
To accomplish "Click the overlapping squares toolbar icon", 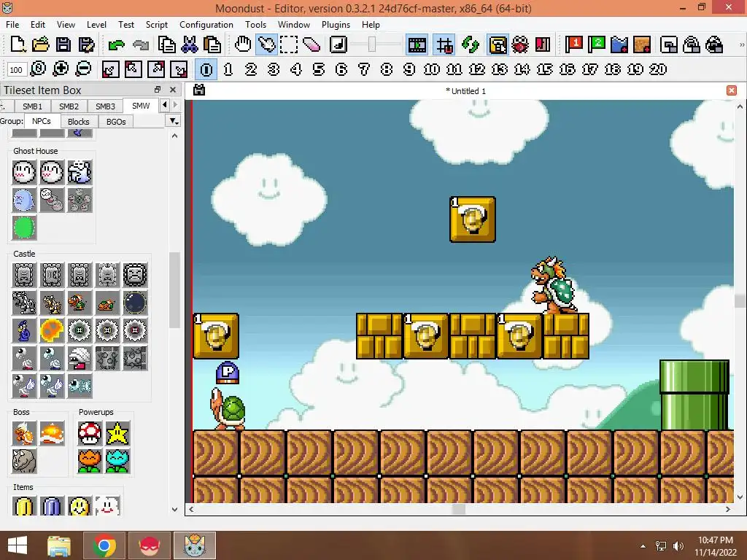I will coord(669,44).
